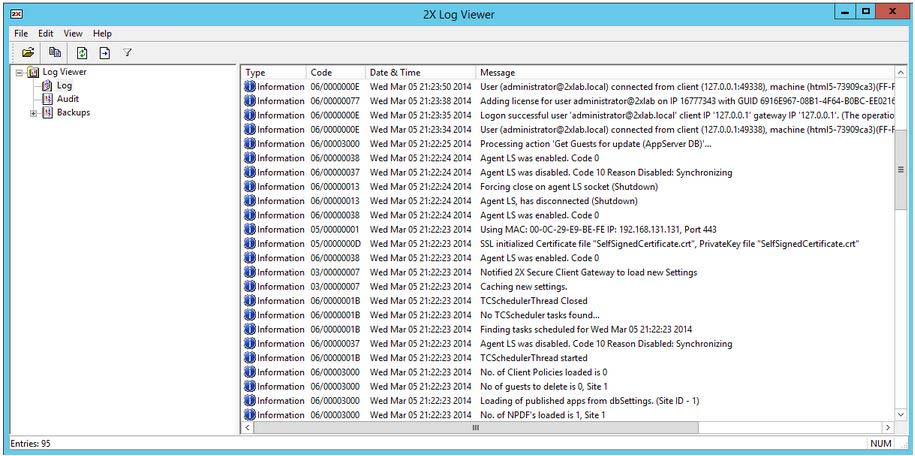Screen dimensions: 915x456
Task: Click the copy toolbar icon
Action: 55,53
